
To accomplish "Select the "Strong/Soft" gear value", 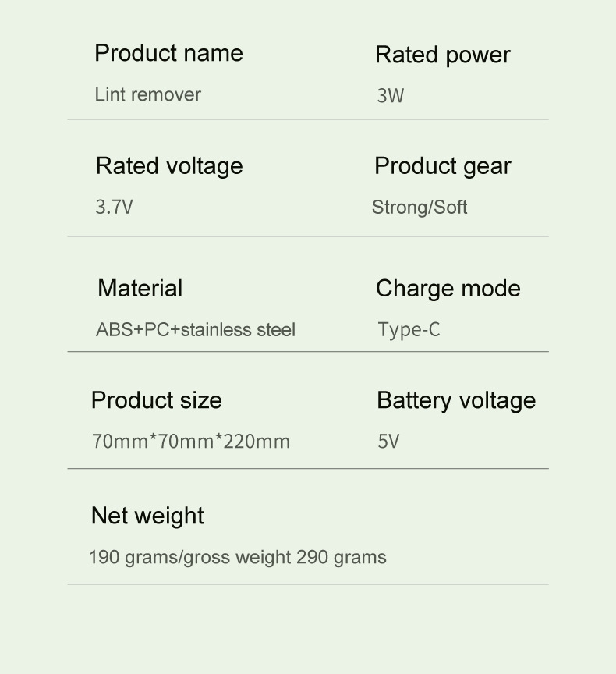I will (420, 208).
